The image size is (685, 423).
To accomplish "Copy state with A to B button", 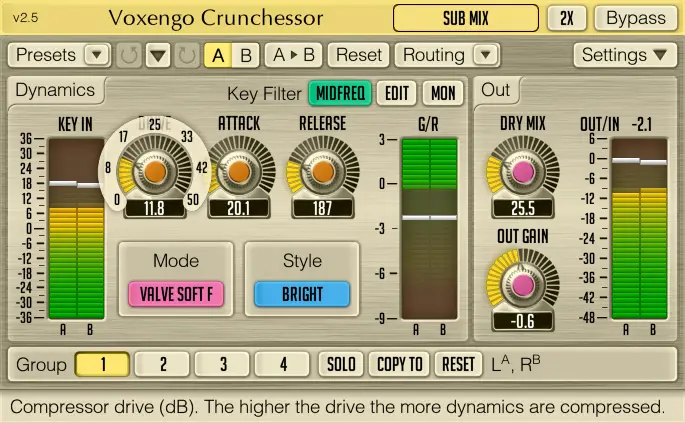I will tap(294, 55).
